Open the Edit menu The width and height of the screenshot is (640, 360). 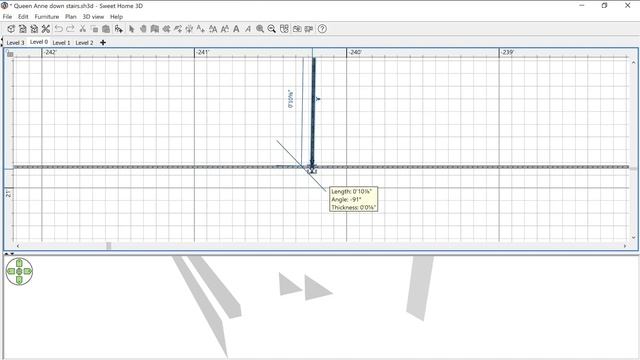pos(23,17)
